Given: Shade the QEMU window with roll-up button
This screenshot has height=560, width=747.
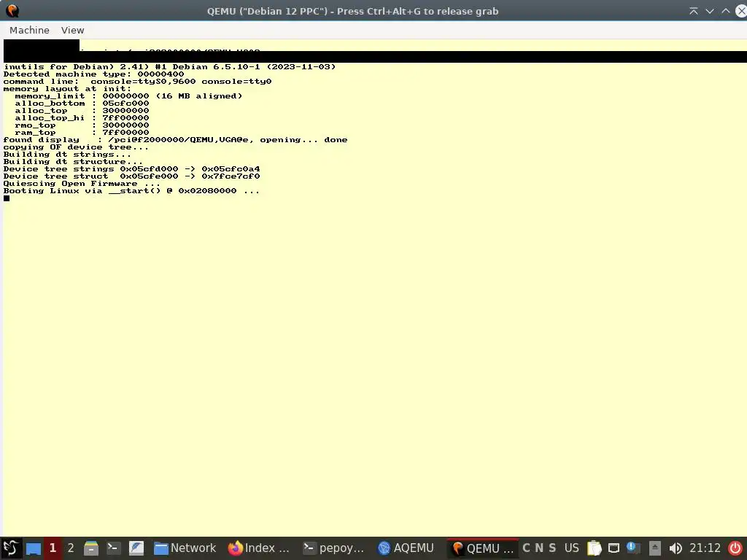Looking at the screenshot, I should point(694,11).
